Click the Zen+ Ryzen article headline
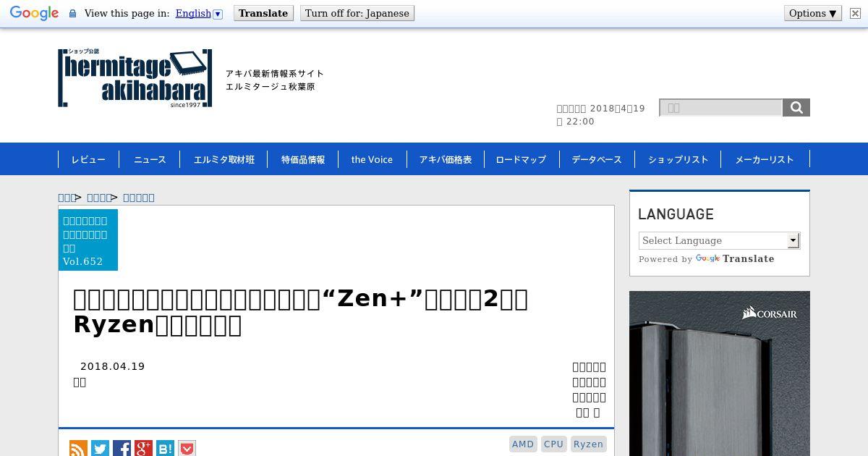Screen dimensions: 868x456 pos(301,311)
